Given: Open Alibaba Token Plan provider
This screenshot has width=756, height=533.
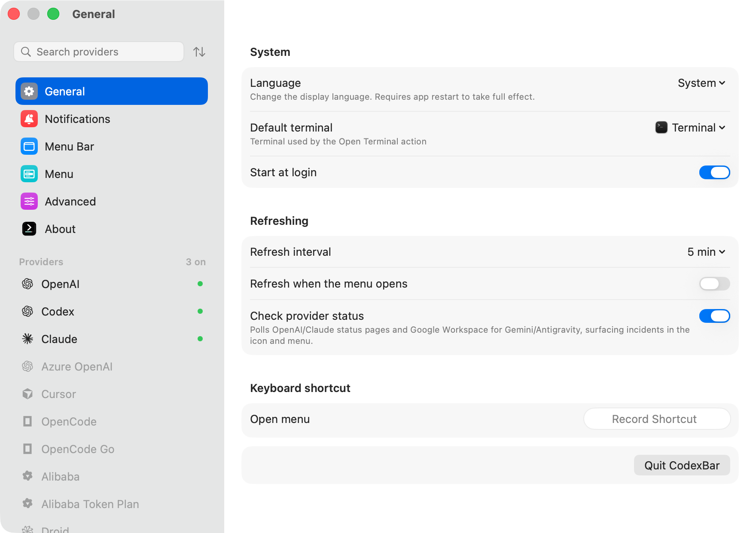Looking at the screenshot, I should click(x=112, y=504).
